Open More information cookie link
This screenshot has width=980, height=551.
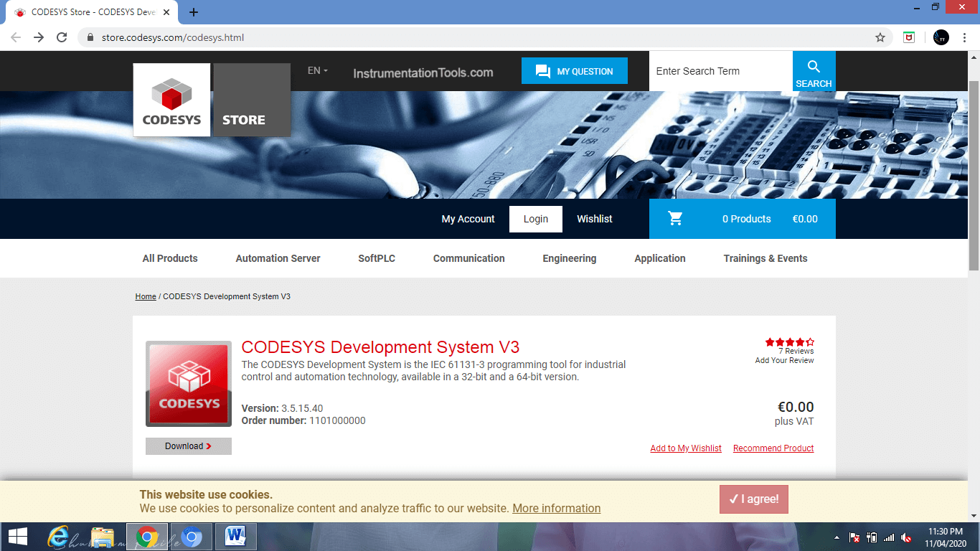click(557, 508)
